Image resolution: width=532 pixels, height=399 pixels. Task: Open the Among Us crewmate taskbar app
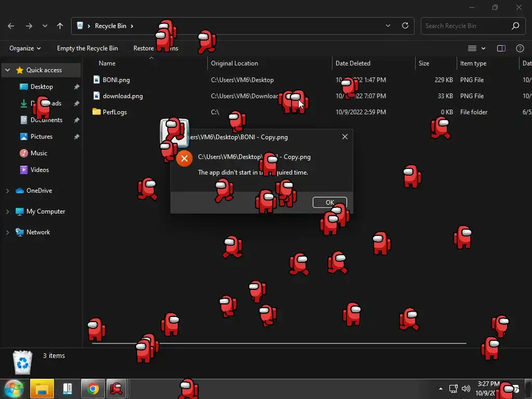(x=116, y=389)
